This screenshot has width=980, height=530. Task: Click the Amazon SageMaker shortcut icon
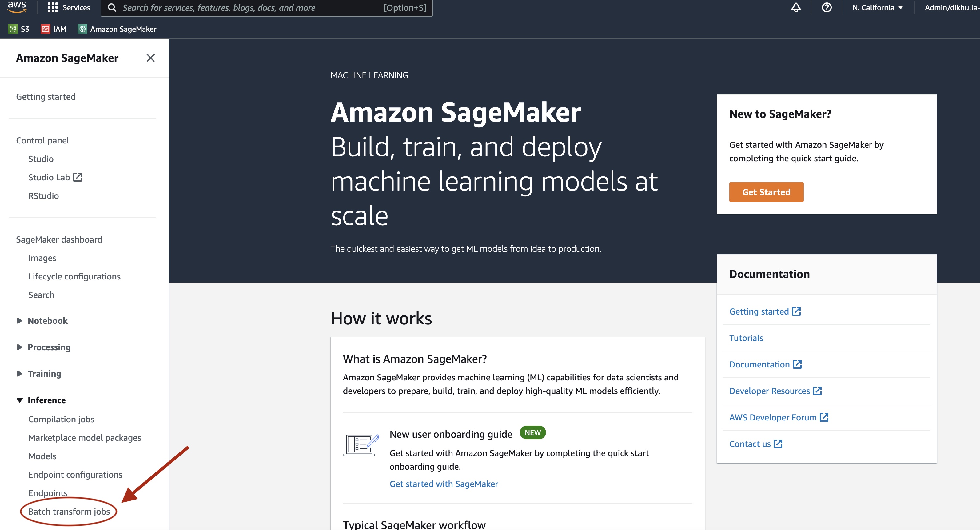click(x=82, y=29)
